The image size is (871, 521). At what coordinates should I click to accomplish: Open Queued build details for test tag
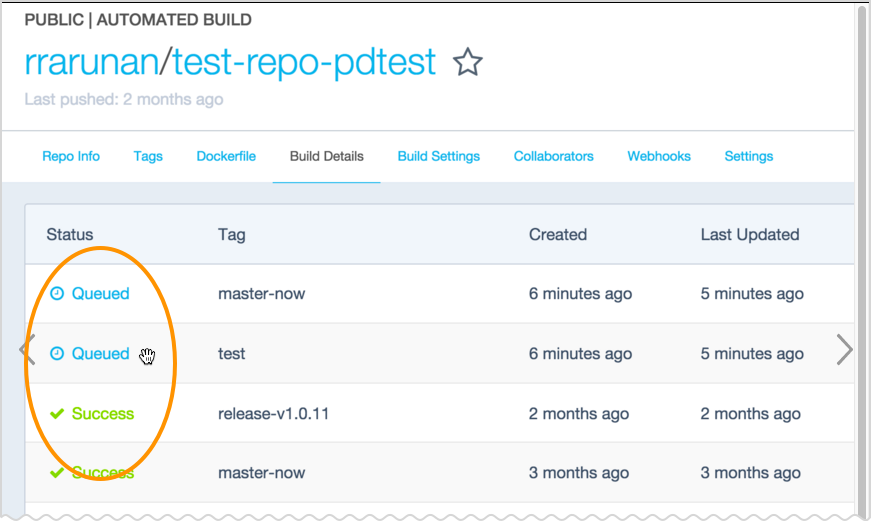100,354
